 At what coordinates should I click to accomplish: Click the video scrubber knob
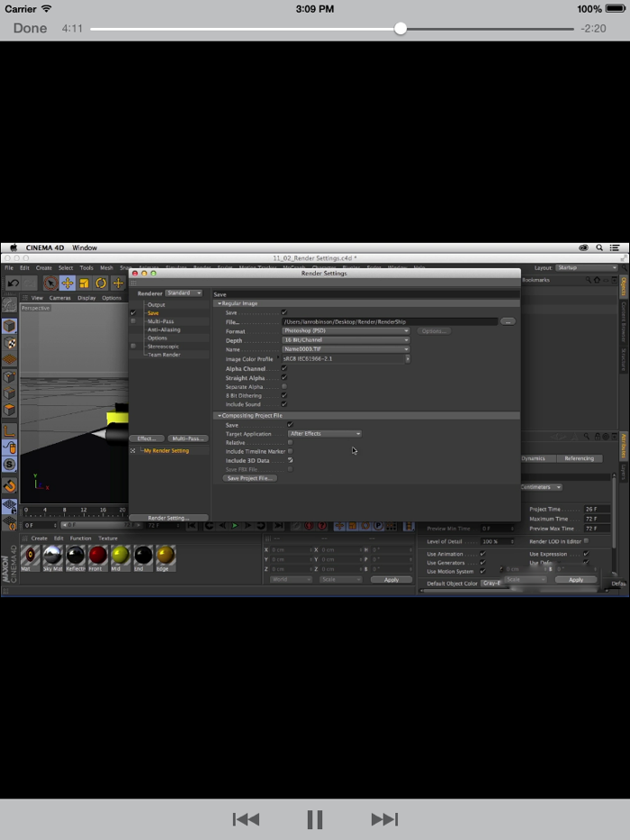pos(400,29)
